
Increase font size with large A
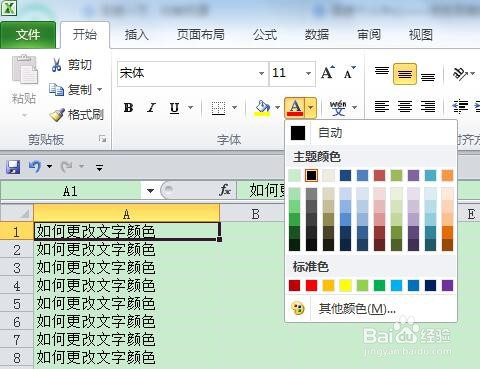(x=328, y=73)
